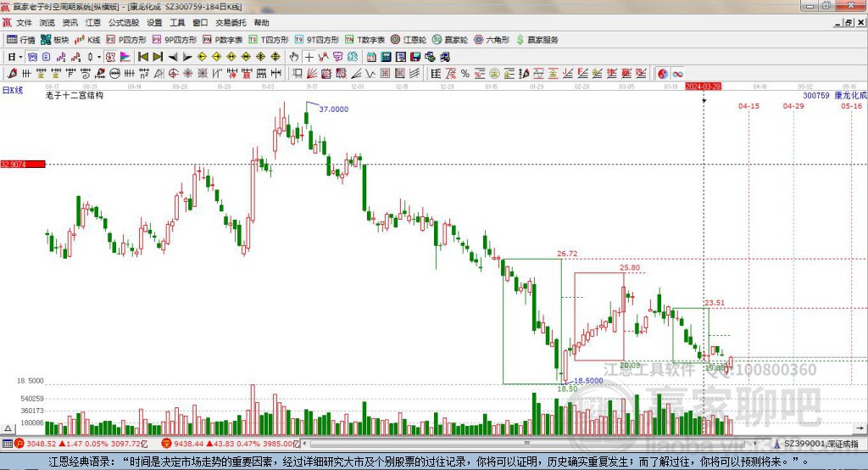Jump to first bar icon
Screen dimensions: 868x470
point(142,57)
